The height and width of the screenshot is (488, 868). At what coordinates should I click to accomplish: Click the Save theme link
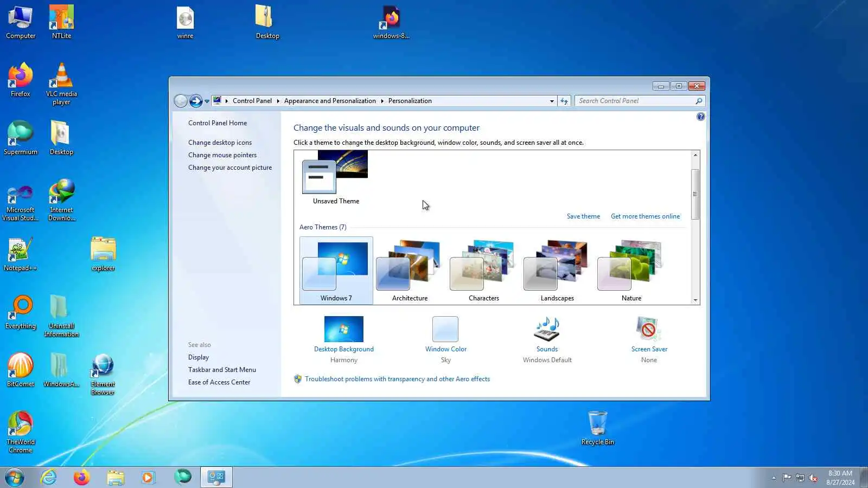click(x=583, y=216)
